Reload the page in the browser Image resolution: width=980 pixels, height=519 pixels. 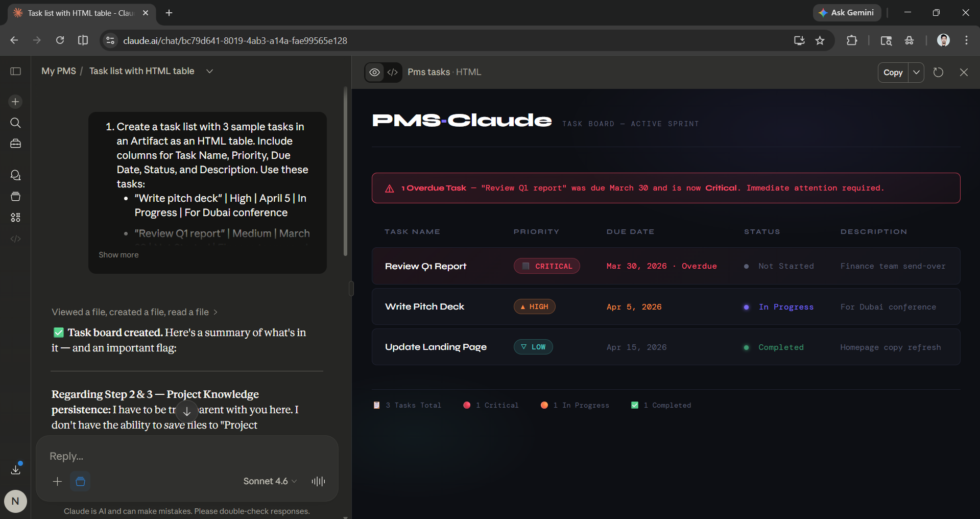[x=60, y=40]
